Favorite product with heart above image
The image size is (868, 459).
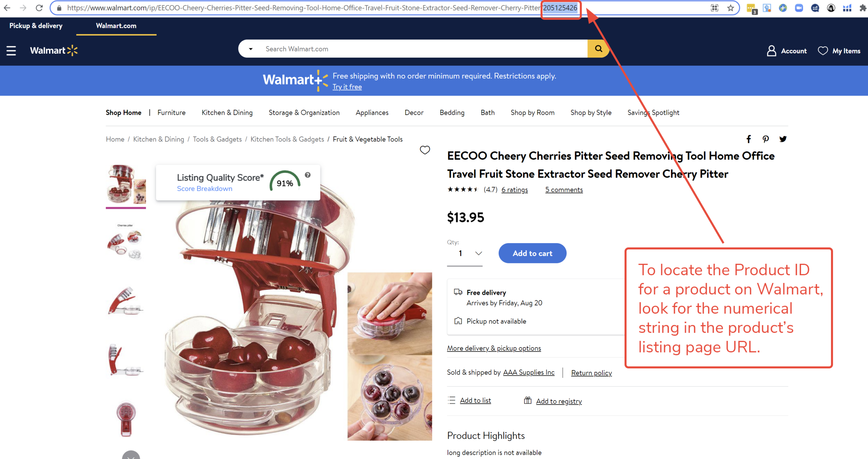pos(425,150)
